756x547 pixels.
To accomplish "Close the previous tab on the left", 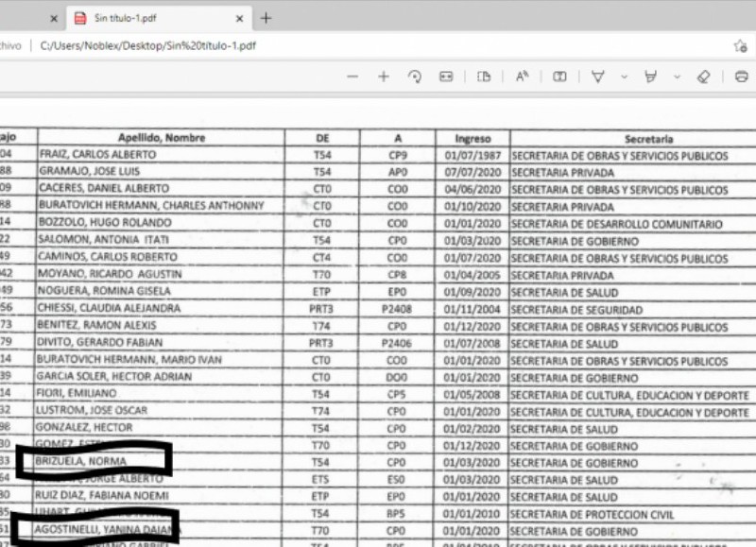I will pyautogui.click(x=53, y=18).
